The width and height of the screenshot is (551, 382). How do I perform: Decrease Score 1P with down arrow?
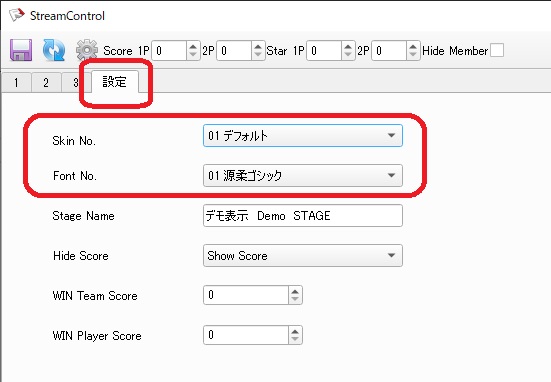(x=193, y=56)
